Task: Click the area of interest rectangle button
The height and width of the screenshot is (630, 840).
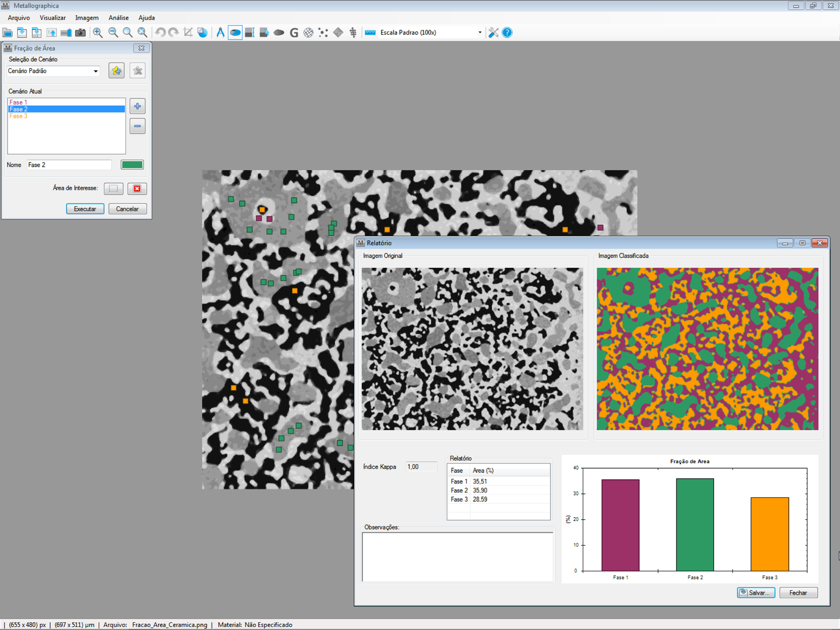Action: coord(114,188)
